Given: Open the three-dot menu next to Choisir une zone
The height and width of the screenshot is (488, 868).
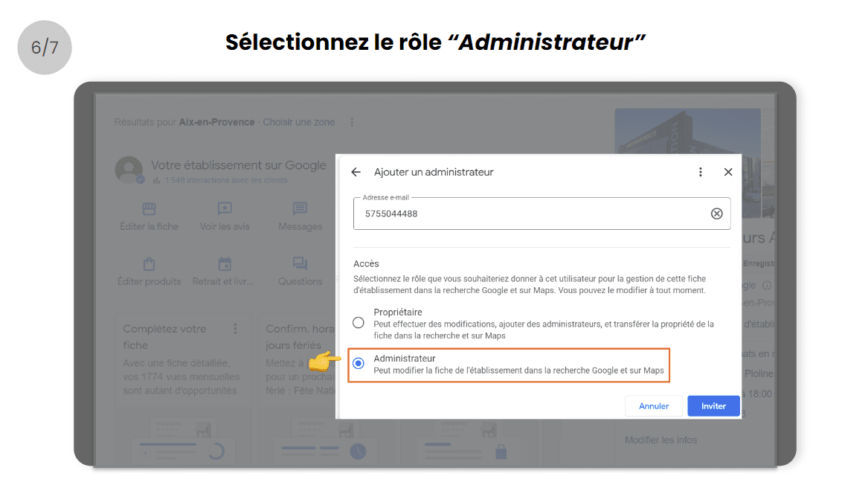Looking at the screenshot, I should 352,122.
